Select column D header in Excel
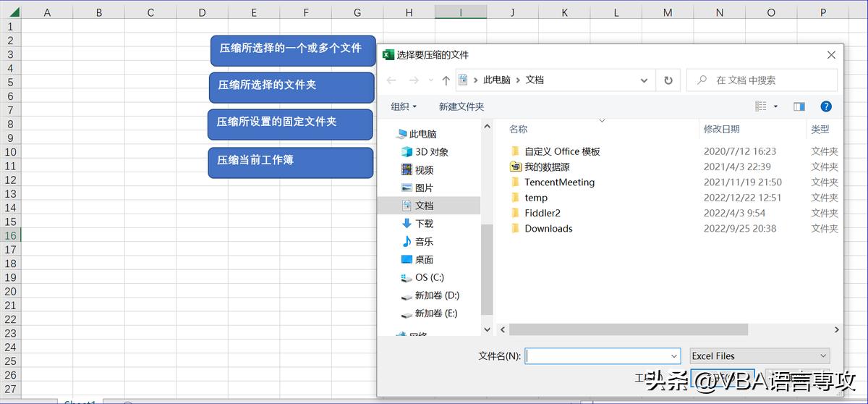The width and height of the screenshot is (868, 404). coord(202,12)
